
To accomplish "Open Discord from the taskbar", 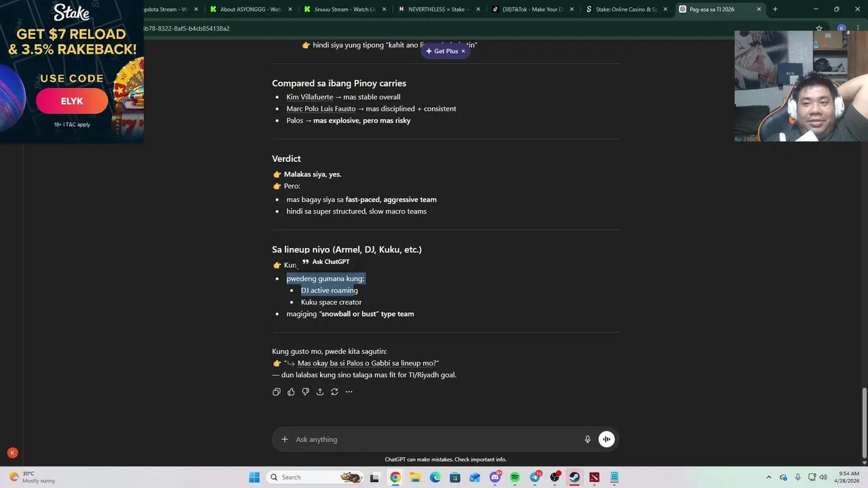I will point(495,477).
